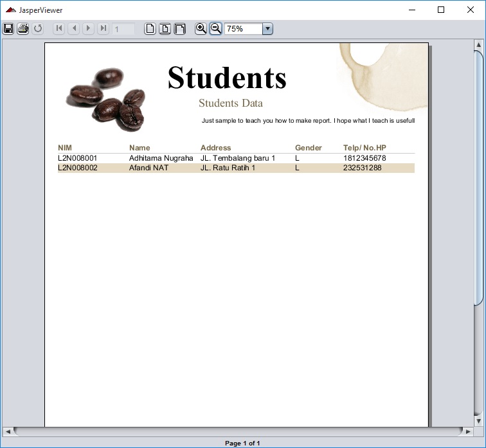The width and height of the screenshot is (486, 448).
Task: Click phone number 1812345678
Action: [x=364, y=158]
